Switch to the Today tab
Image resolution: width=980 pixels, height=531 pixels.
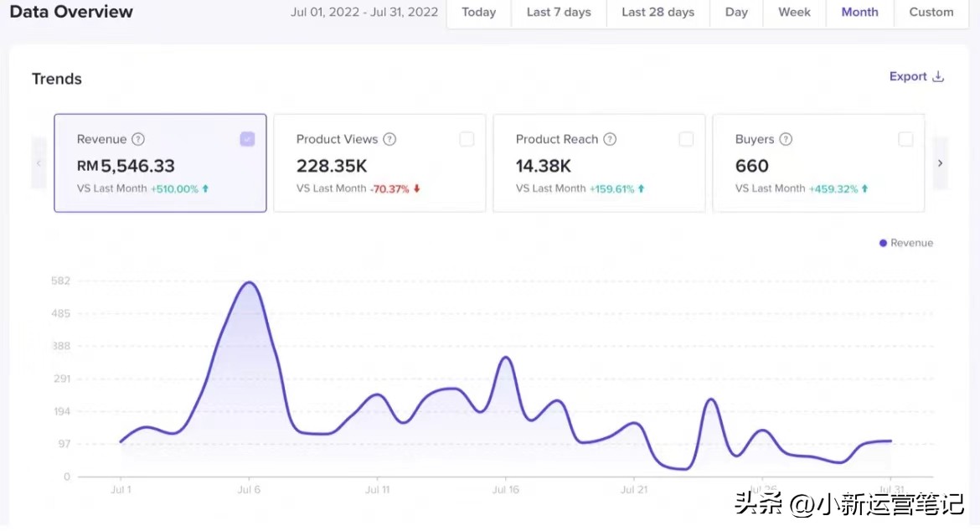[478, 13]
